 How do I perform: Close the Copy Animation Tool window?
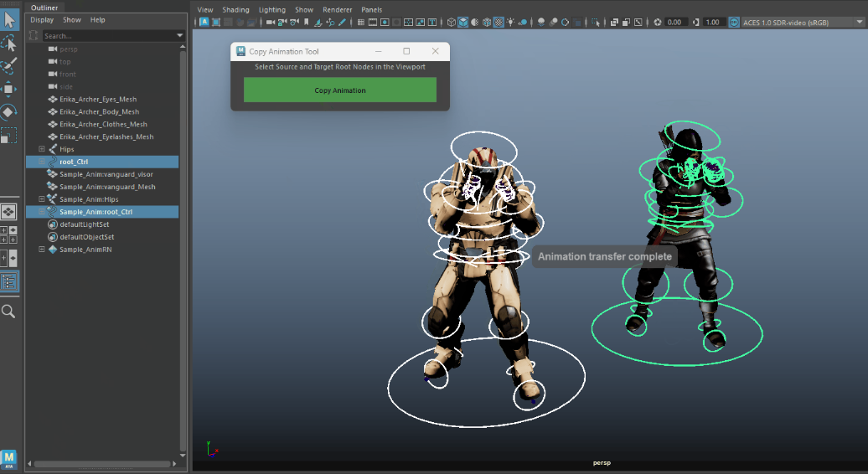435,51
